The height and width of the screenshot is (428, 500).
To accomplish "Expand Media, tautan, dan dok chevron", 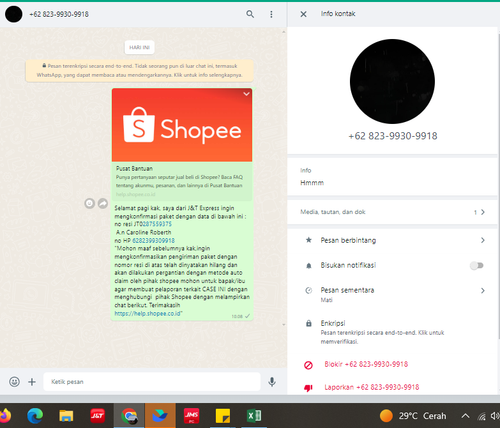I will [483, 212].
